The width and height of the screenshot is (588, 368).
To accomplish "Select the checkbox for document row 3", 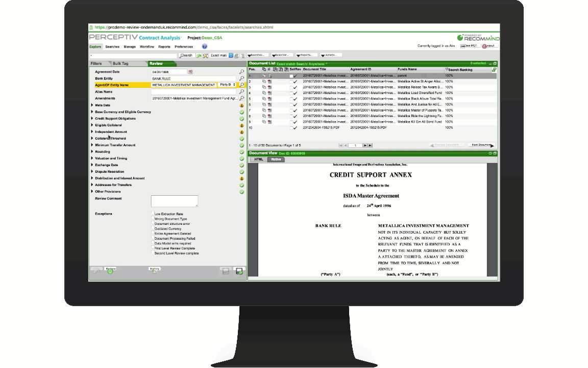I will point(291,87).
